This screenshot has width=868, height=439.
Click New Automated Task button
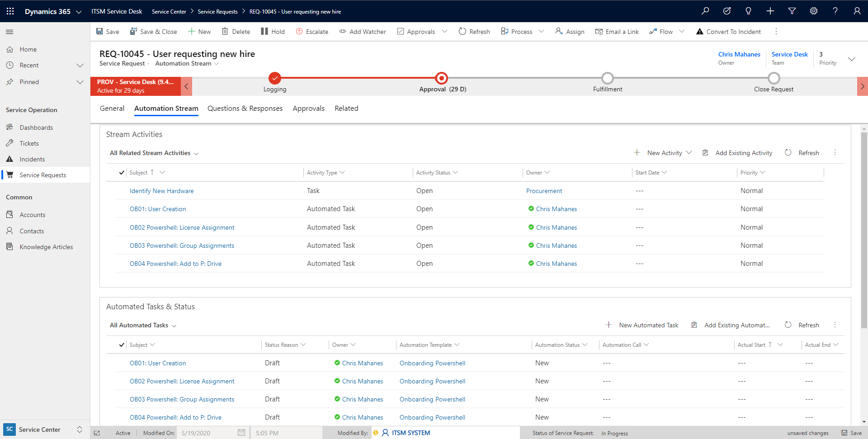642,325
